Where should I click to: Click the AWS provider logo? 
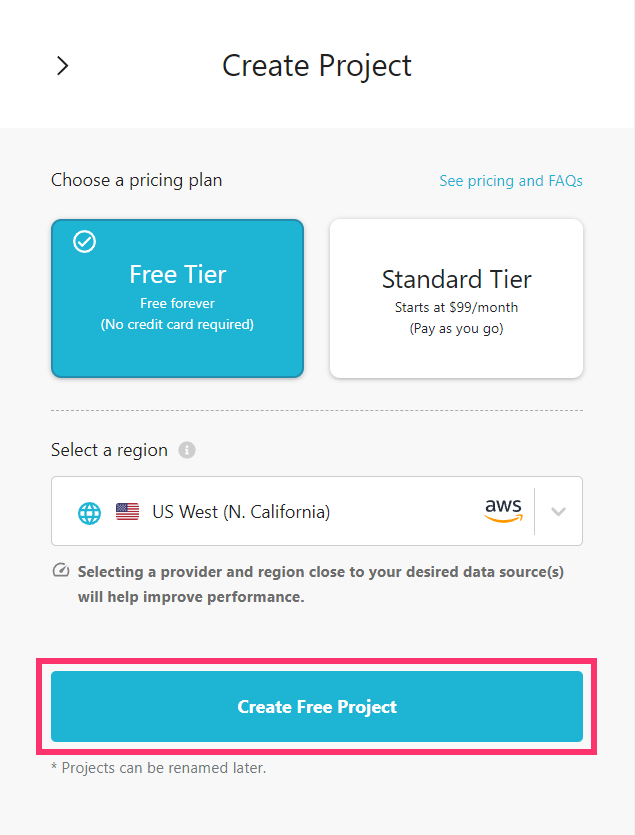[x=503, y=511]
